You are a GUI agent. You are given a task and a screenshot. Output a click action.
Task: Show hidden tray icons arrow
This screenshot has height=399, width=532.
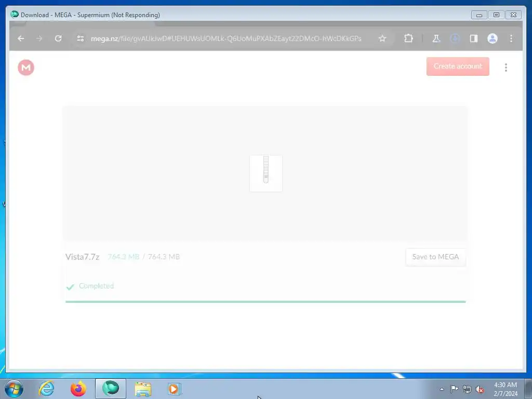(x=442, y=389)
